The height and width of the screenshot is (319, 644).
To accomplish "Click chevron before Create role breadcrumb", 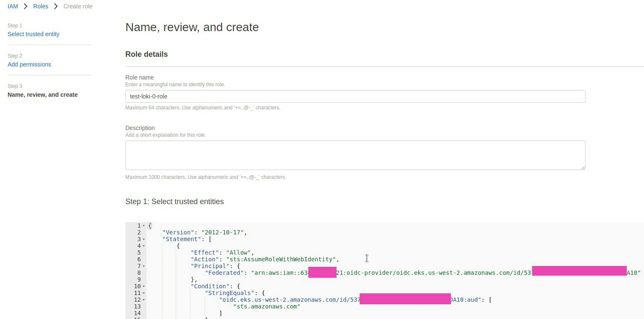I will pos(56,6).
